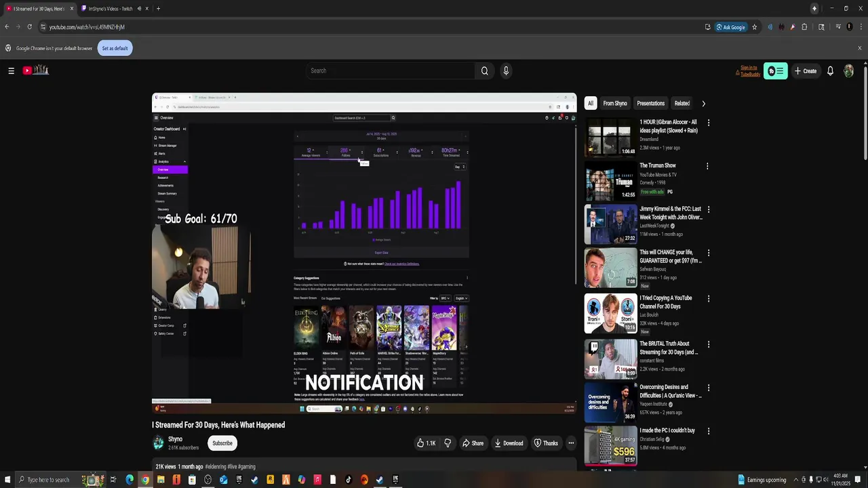Image resolution: width=868 pixels, height=488 pixels.
Task: Install page as app icon in address bar
Action: click(x=707, y=27)
